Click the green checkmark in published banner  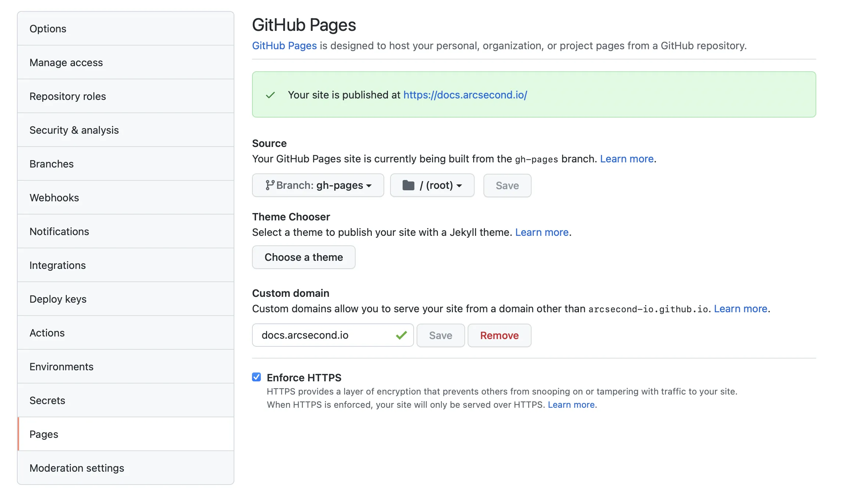point(270,95)
